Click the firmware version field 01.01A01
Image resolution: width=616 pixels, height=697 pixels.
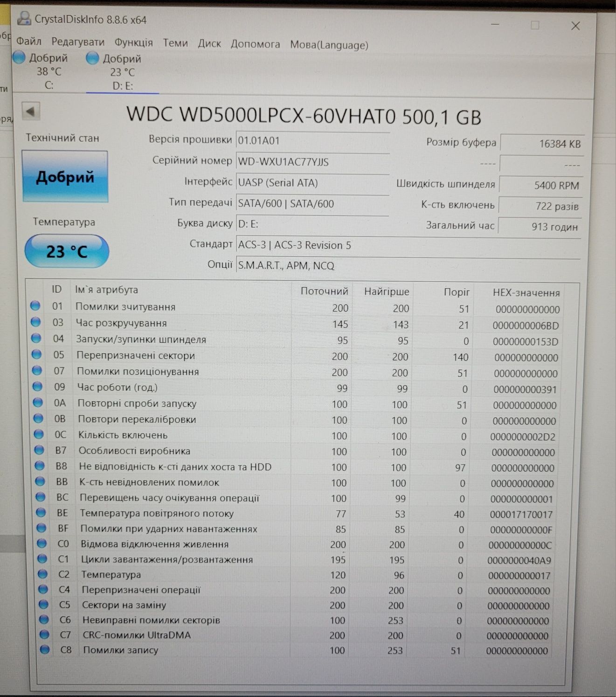tap(312, 141)
